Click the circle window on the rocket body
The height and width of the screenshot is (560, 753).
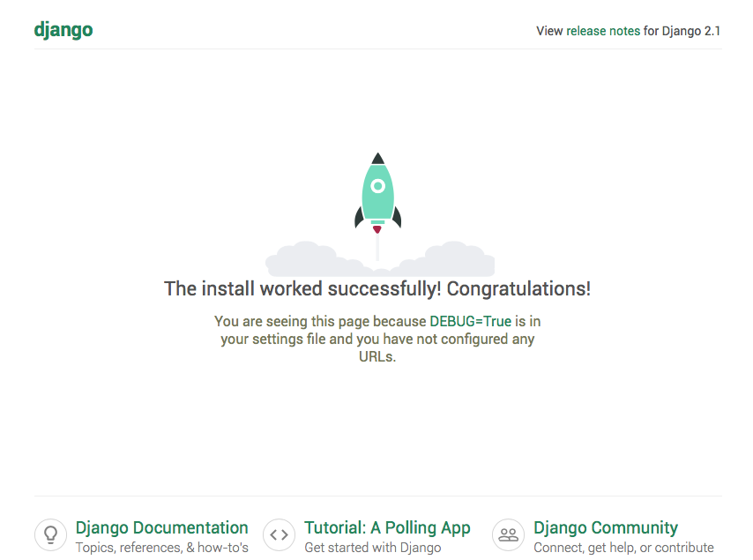(377, 186)
